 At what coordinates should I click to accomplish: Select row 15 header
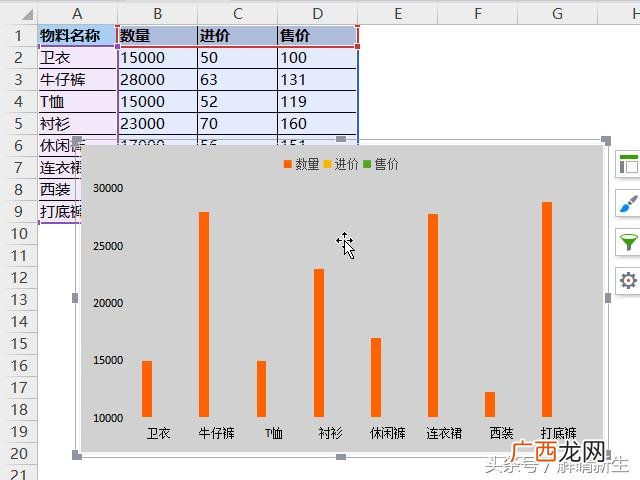18,344
